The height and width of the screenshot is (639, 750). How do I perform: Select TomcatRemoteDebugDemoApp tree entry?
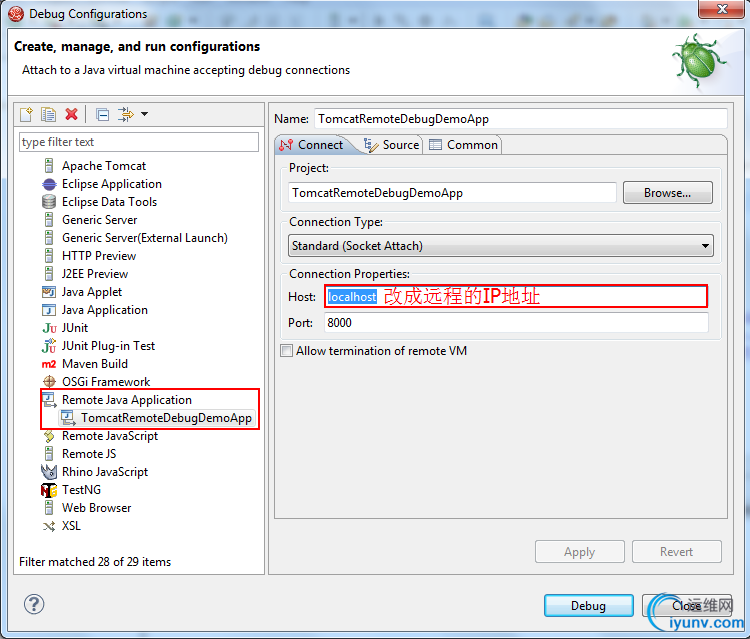click(157, 418)
